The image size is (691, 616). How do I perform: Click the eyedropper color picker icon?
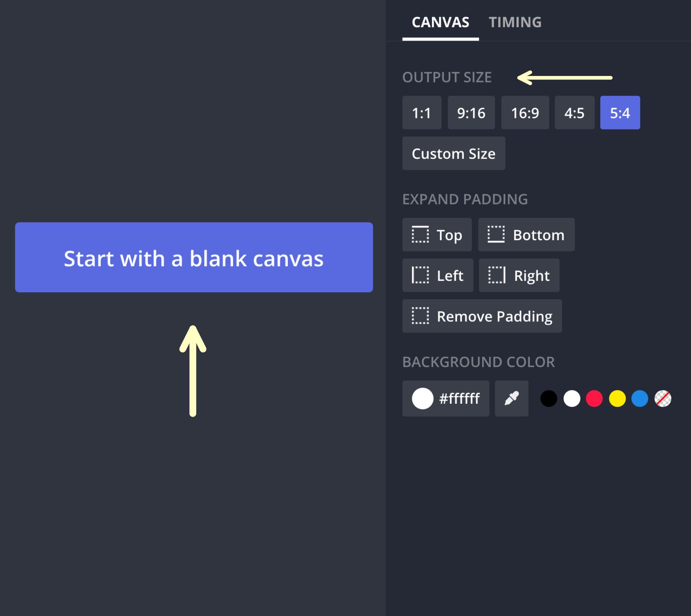pyautogui.click(x=511, y=398)
